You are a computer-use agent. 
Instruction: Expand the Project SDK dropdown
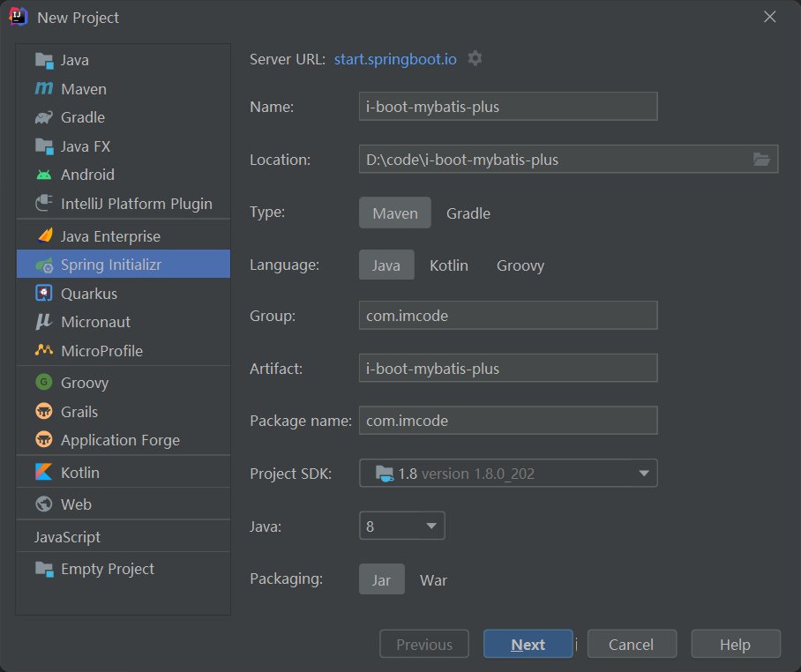pyautogui.click(x=643, y=474)
